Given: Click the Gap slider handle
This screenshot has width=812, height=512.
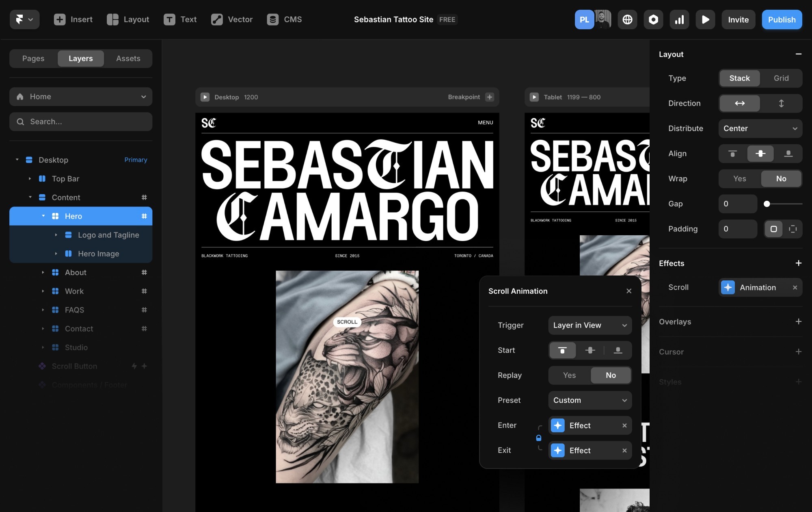Looking at the screenshot, I should pyautogui.click(x=767, y=204).
